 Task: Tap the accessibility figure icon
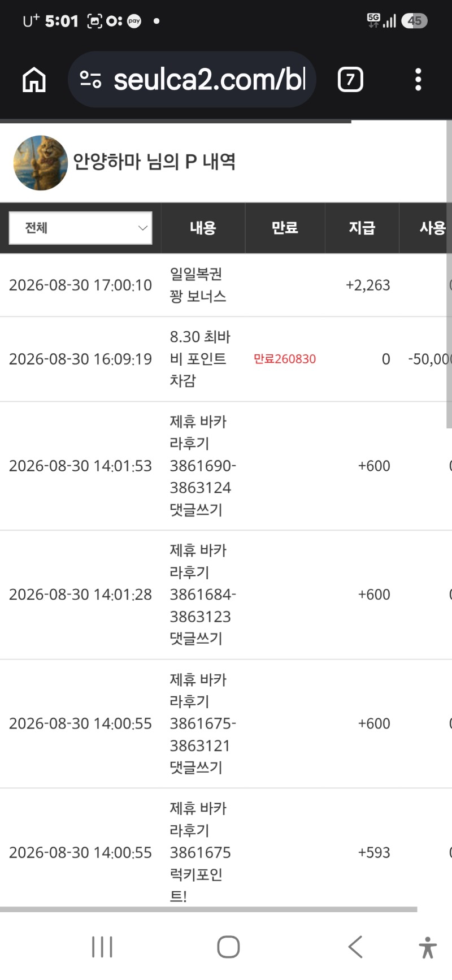pos(428,947)
